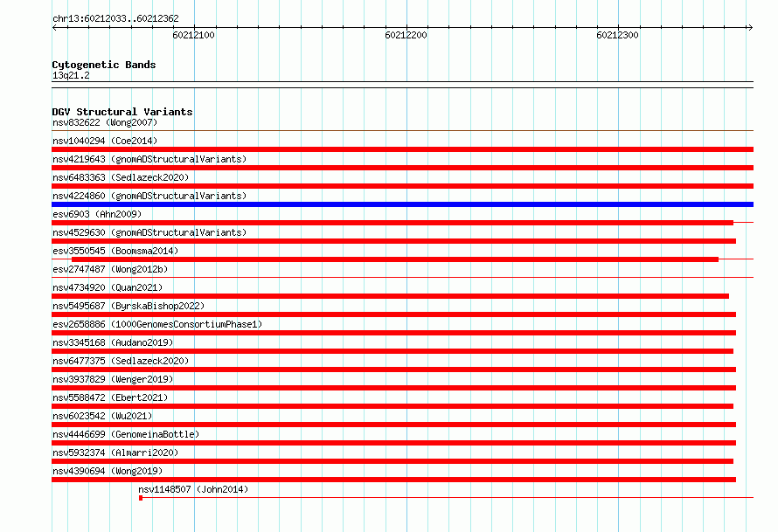Open esv6903 (Ahn2009) variant label
778x532 pixels.
click(97, 214)
